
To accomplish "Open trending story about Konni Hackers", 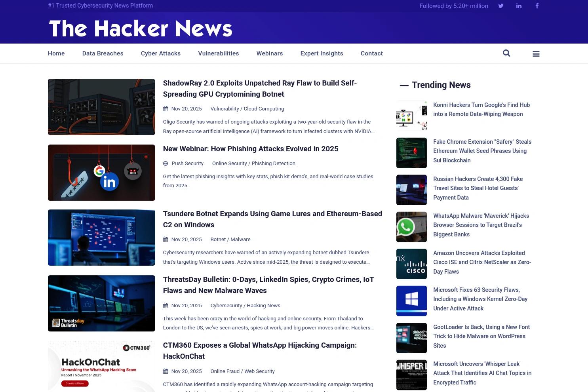I will point(481,109).
